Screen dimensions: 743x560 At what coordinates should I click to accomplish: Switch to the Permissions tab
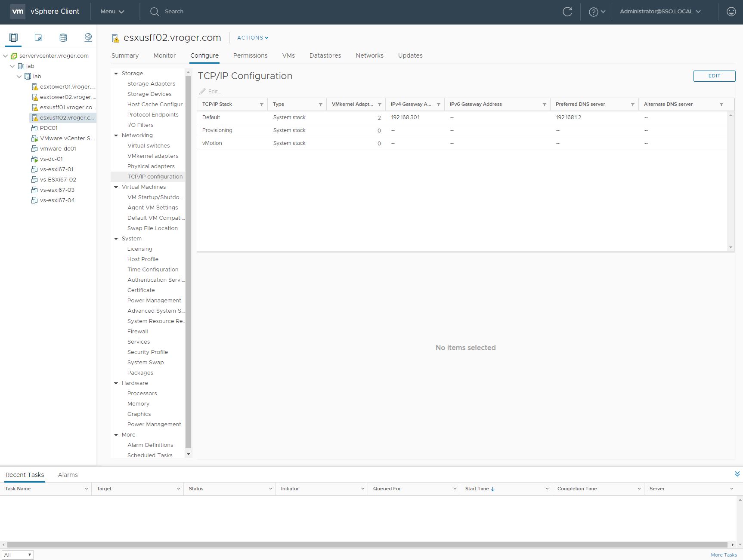250,55
